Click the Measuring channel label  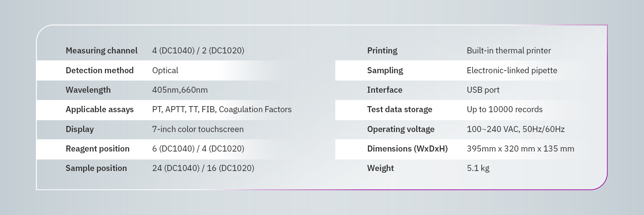(x=101, y=51)
